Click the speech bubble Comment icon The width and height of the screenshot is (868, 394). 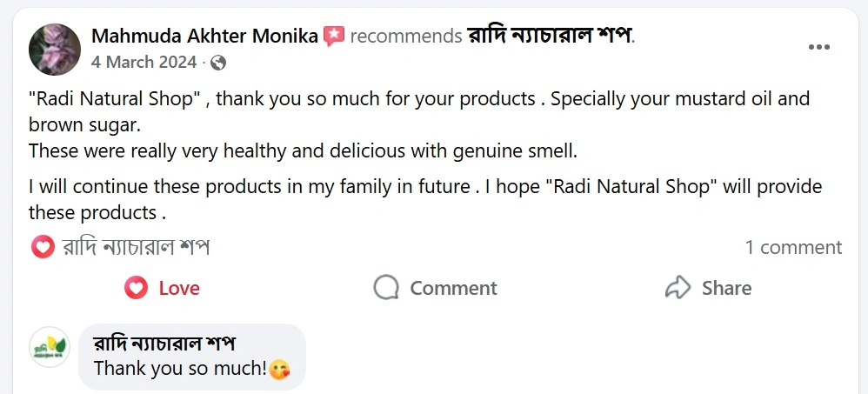tap(386, 288)
